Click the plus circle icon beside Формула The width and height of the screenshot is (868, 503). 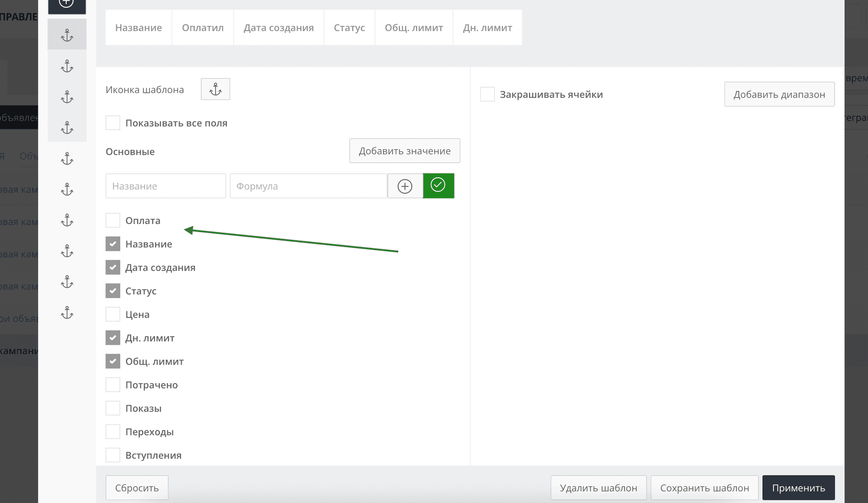click(405, 186)
